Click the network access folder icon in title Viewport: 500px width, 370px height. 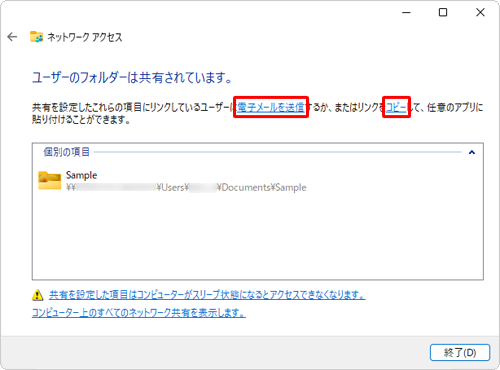point(36,37)
